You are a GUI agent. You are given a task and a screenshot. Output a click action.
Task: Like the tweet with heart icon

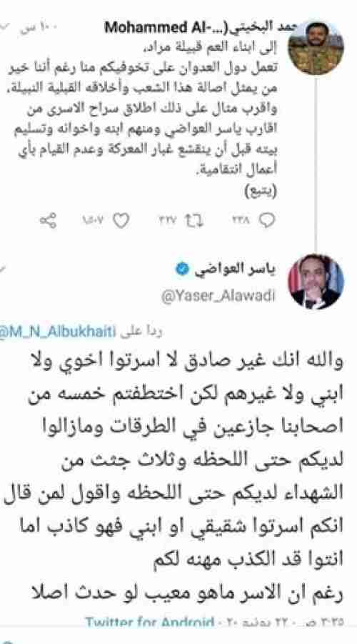[121, 222]
